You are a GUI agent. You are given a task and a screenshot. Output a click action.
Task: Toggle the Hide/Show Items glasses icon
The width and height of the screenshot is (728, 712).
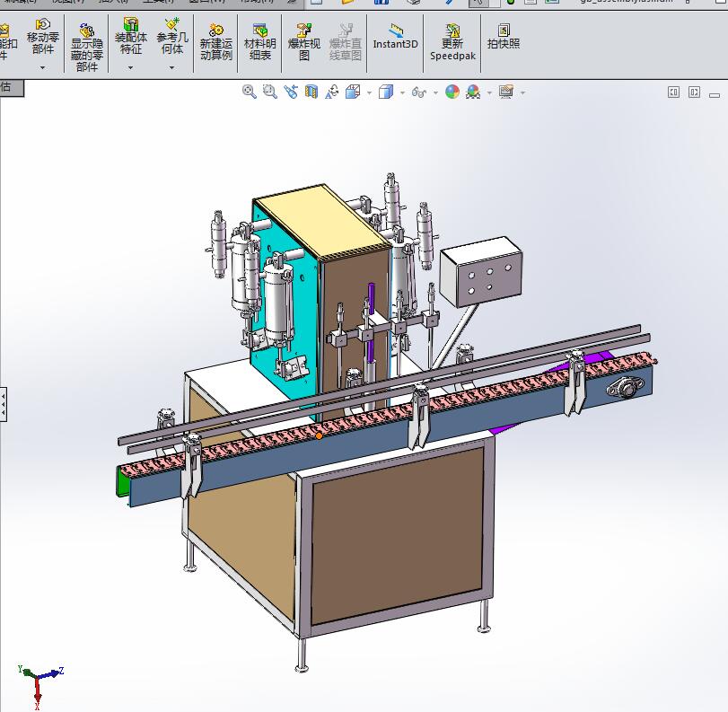point(418,92)
